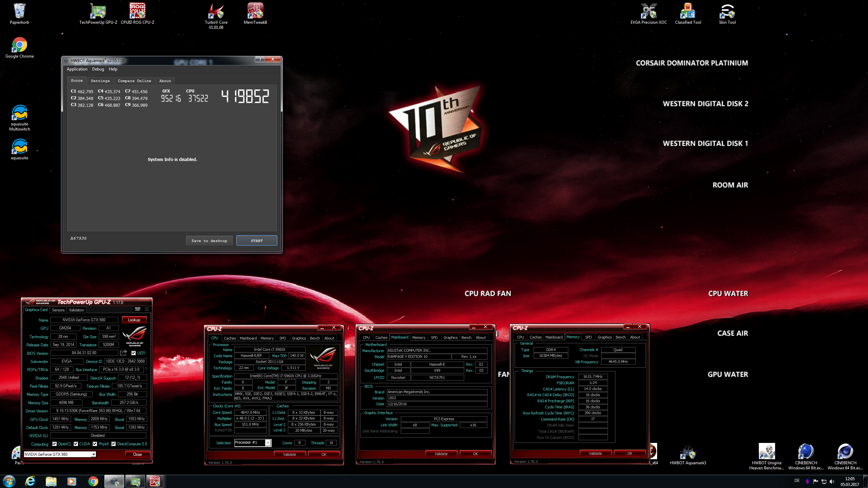
Task: Launch CPUID ROG CPU-Z desktop shortcut
Action: click(x=137, y=14)
